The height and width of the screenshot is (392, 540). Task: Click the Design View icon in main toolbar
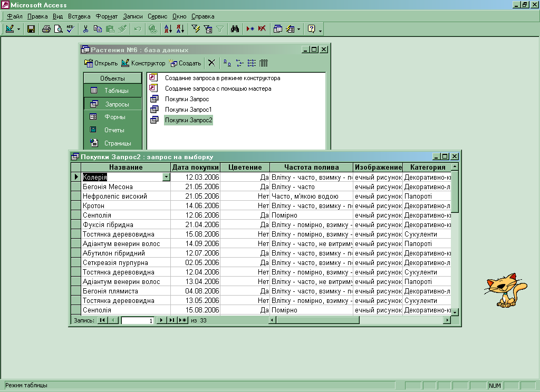click(x=9, y=29)
